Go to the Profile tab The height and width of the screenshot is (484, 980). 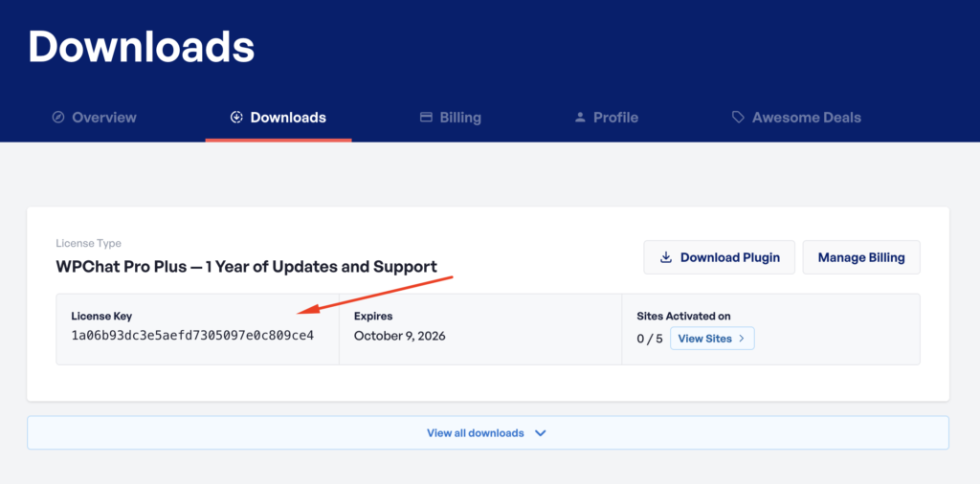click(x=615, y=118)
